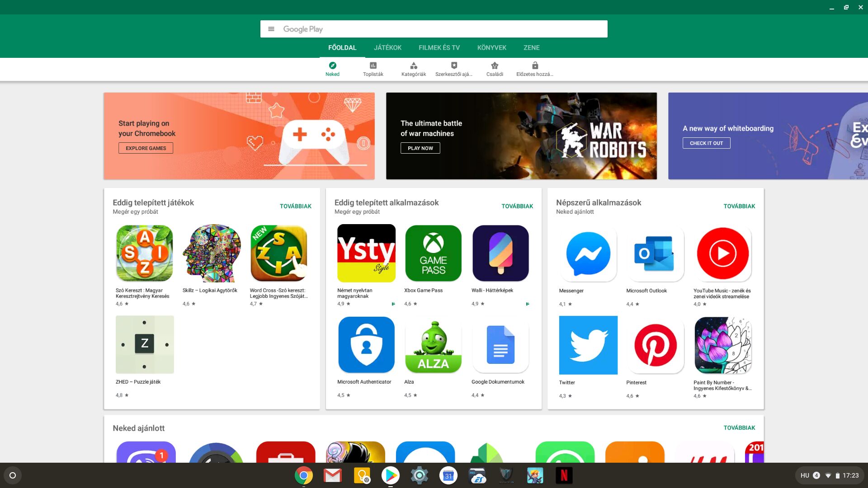Screen dimensions: 868x488
Task: Open Kategóriák shapes icon
Action: (x=414, y=66)
